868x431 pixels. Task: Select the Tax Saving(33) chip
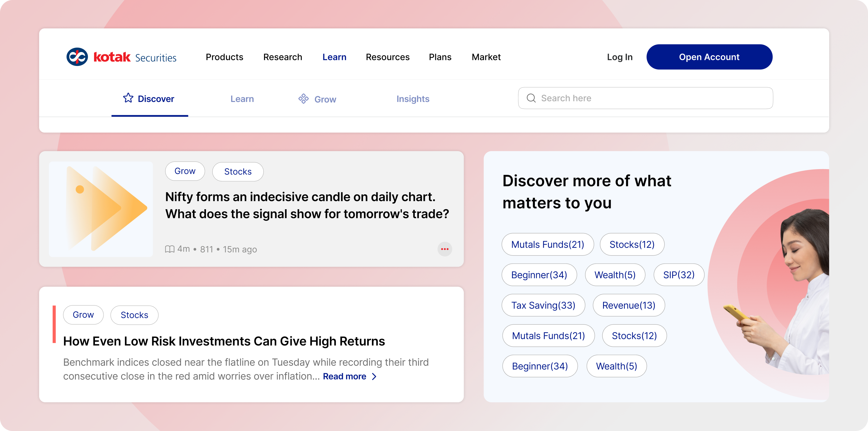point(543,305)
